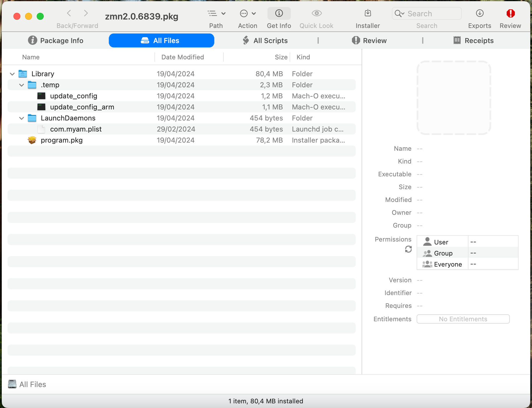This screenshot has height=408, width=532.
Task: View the Review warnings badge
Action: pos(510,13)
